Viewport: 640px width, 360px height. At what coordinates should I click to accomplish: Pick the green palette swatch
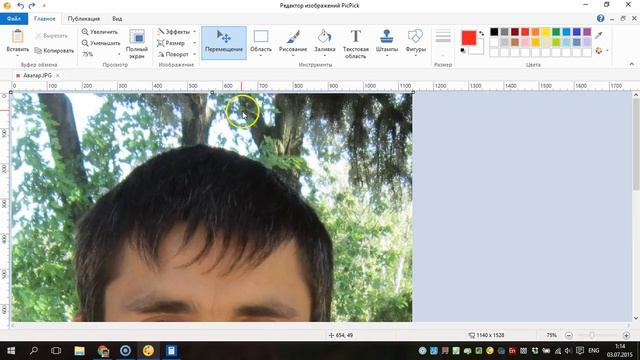tap(556, 32)
